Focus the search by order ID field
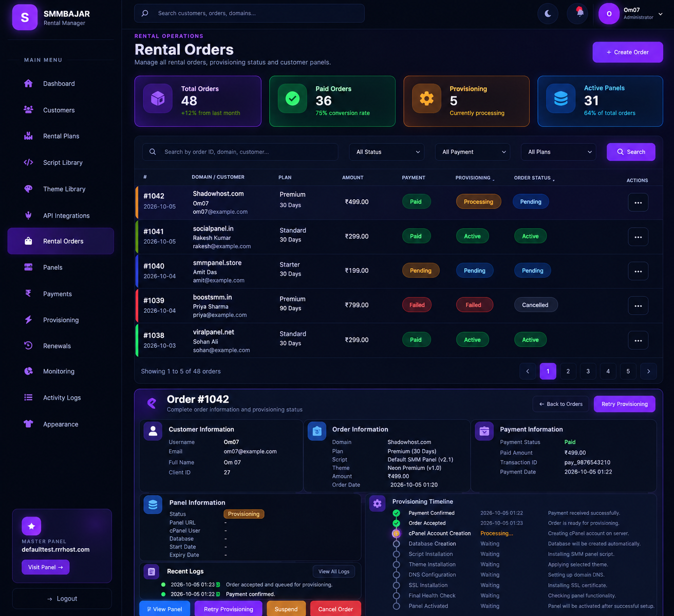674x616 pixels. (240, 152)
